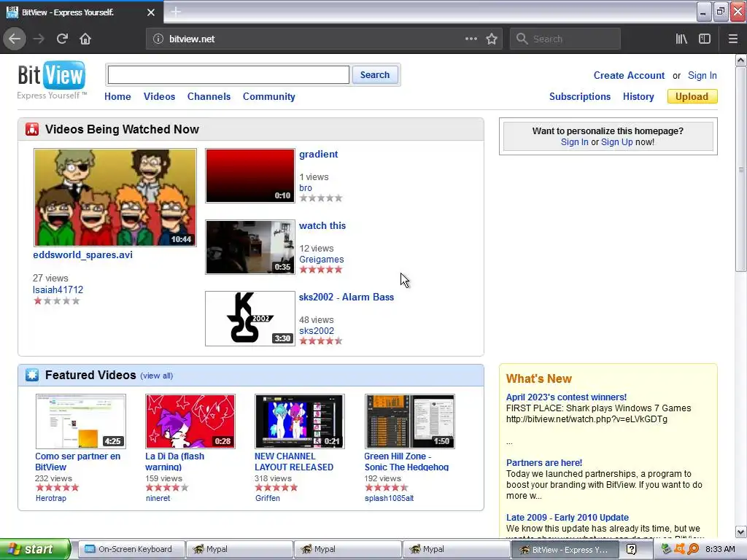The width and height of the screenshot is (747, 560).
Task: Show site information icon in address bar
Action: click(158, 39)
